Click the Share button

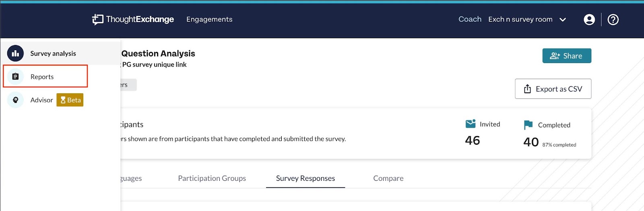click(567, 56)
